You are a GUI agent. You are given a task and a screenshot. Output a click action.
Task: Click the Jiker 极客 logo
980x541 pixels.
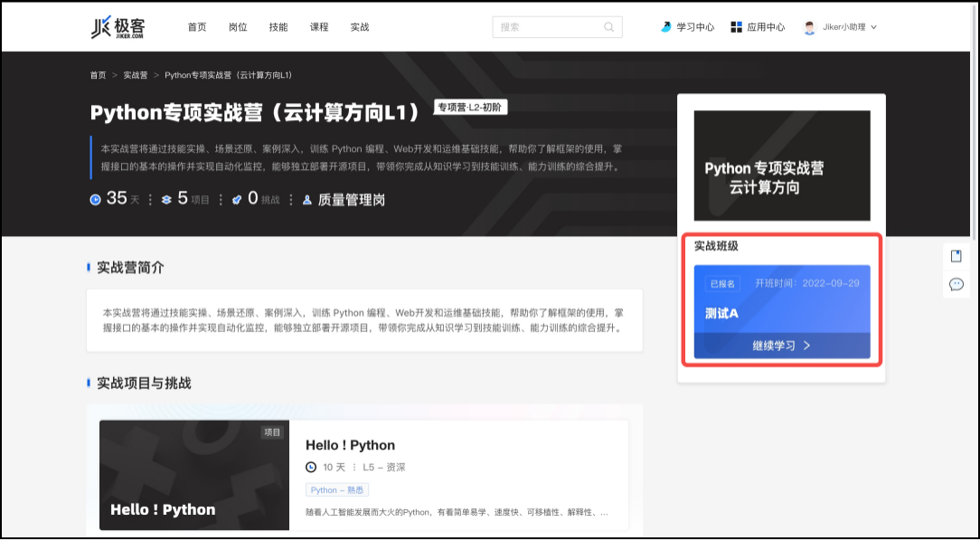pyautogui.click(x=118, y=27)
